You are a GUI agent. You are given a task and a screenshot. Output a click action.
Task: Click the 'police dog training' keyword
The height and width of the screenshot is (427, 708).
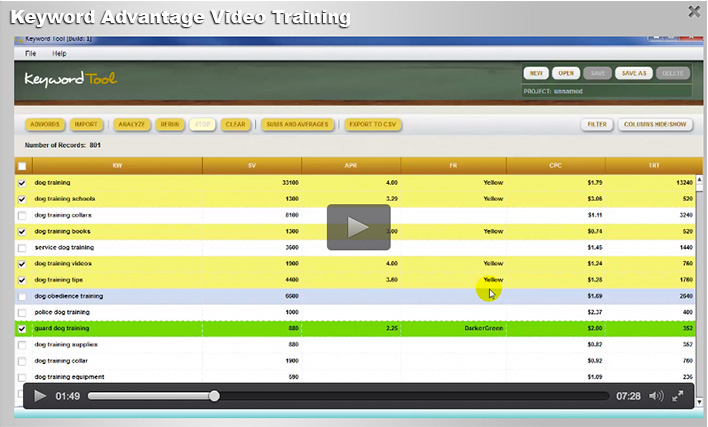pyautogui.click(x=62, y=312)
